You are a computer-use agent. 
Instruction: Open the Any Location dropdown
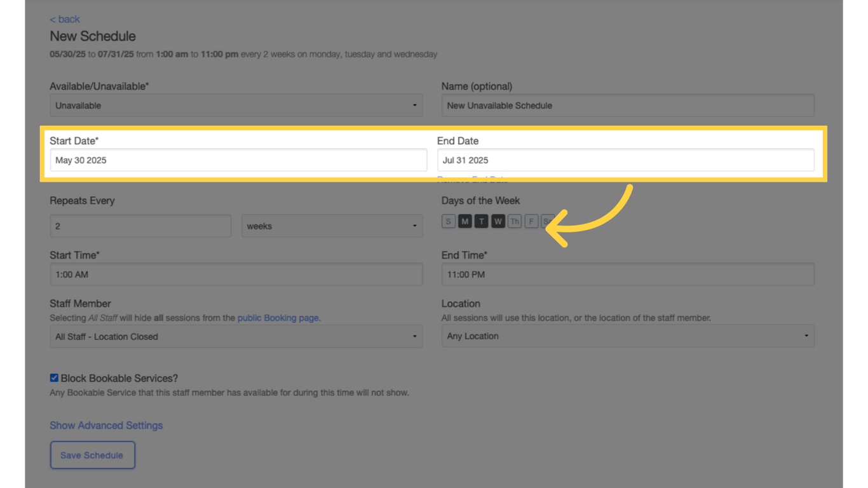[628, 335]
